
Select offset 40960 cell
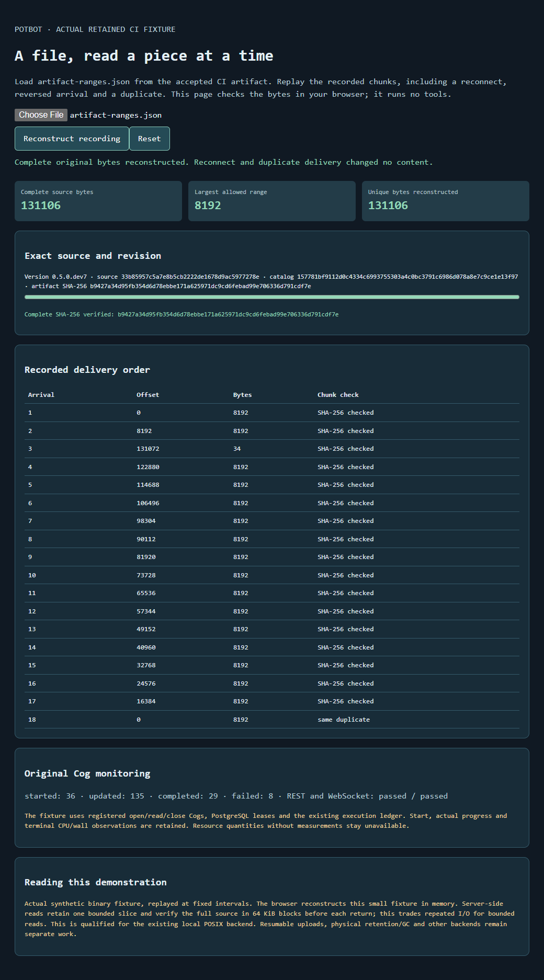(x=146, y=647)
